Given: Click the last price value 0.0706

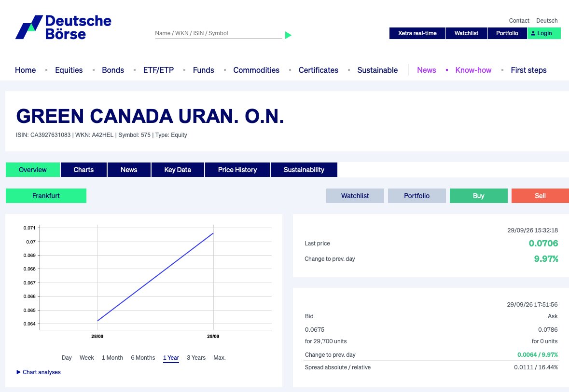Looking at the screenshot, I should pos(543,243).
